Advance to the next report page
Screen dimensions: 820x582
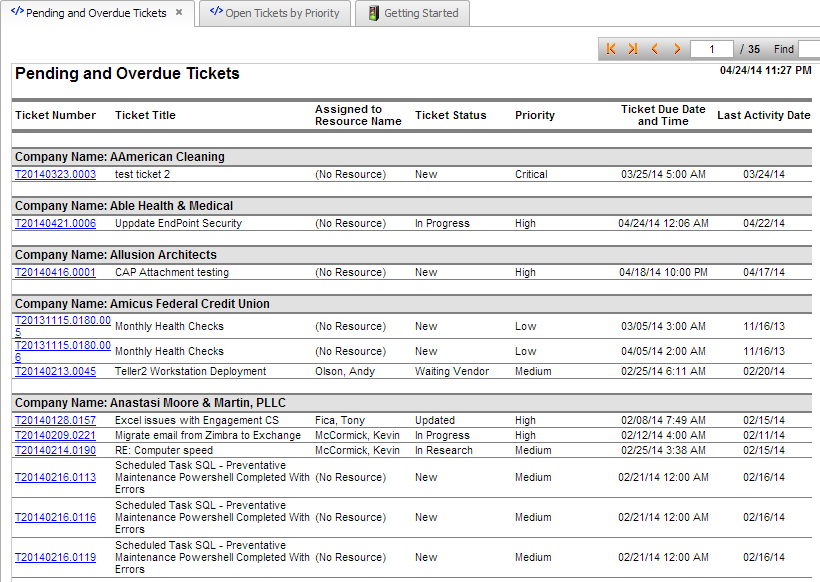677,49
